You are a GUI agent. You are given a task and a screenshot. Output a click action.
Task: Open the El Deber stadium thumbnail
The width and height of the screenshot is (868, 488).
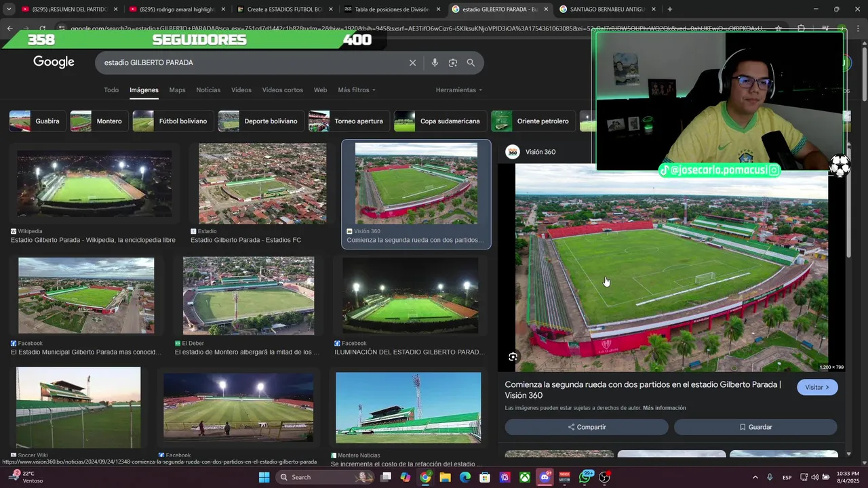(248, 296)
